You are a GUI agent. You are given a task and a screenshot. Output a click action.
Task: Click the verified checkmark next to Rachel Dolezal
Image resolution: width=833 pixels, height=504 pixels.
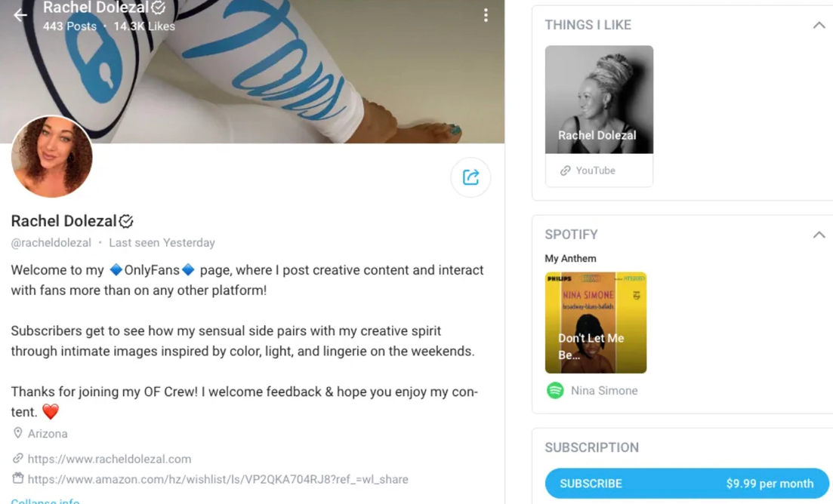point(127,221)
